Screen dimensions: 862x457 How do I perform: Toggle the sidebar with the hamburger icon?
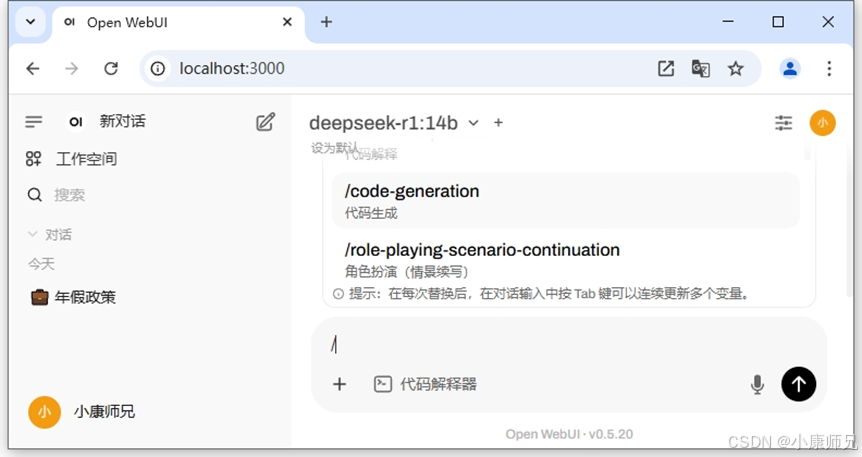pyautogui.click(x=34, y=122)
